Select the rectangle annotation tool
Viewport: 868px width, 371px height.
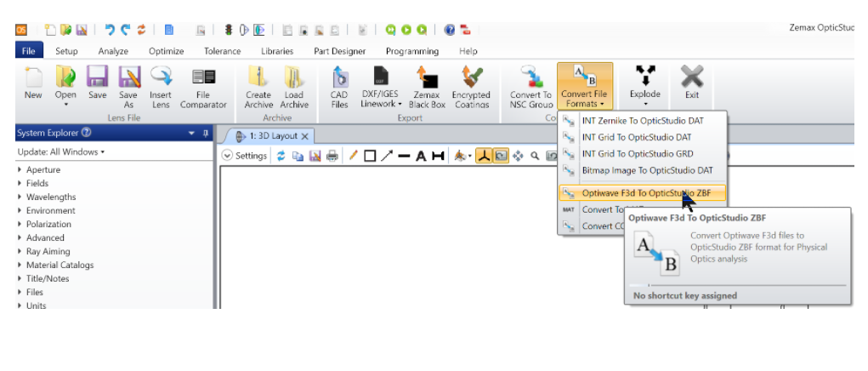pos(370,157)
